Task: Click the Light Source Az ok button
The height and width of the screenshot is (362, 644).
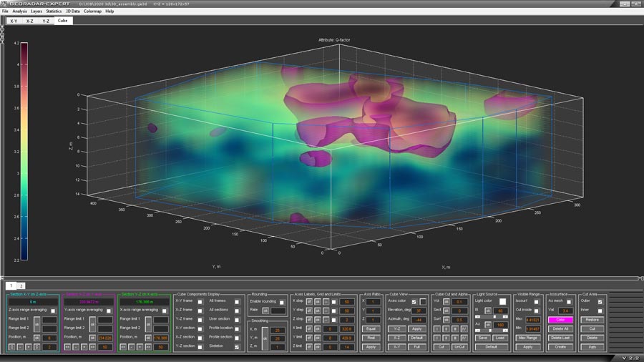Action: [x=488, y=324]
